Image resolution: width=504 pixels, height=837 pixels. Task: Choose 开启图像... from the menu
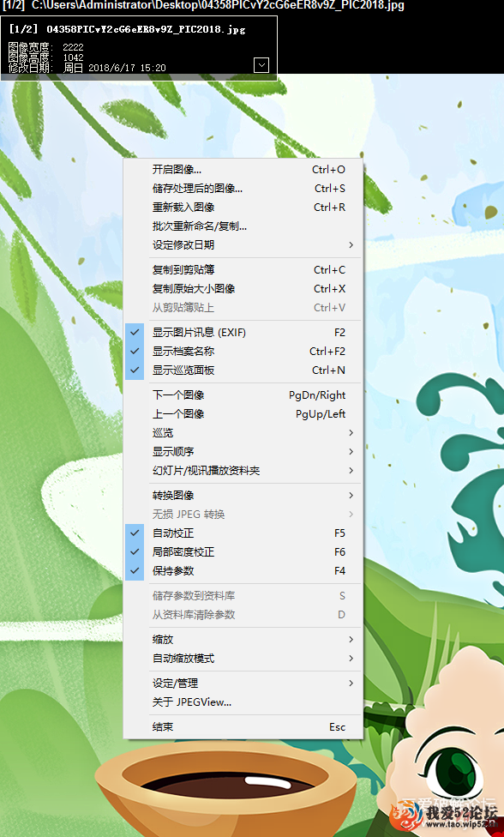(x=243, y=170)
